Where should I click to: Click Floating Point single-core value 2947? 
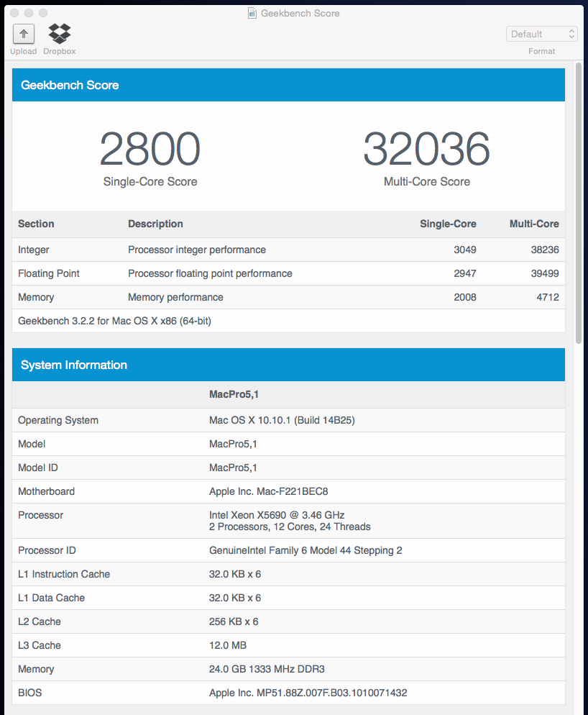465,273
